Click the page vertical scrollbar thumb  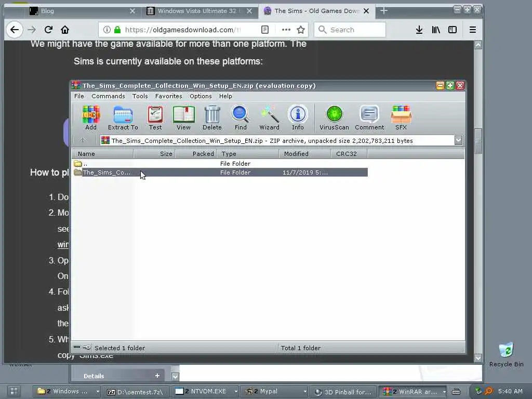(x=478, y=141)
